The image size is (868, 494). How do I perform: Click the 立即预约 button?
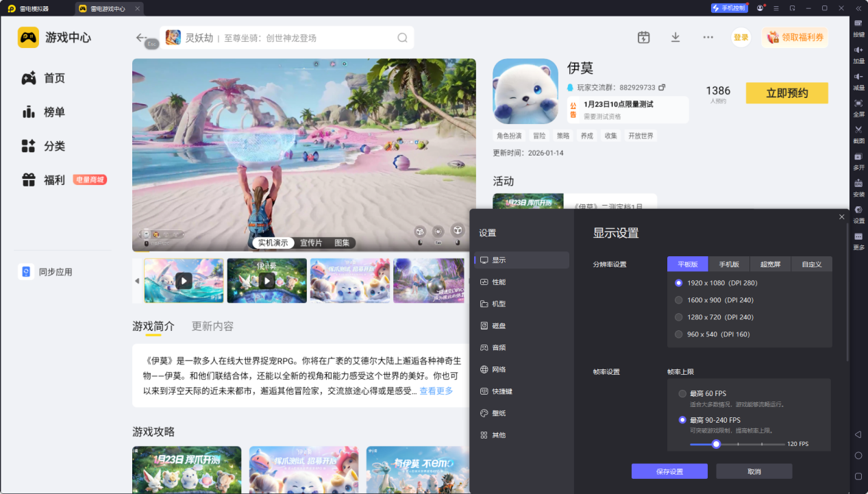(786, 93)
